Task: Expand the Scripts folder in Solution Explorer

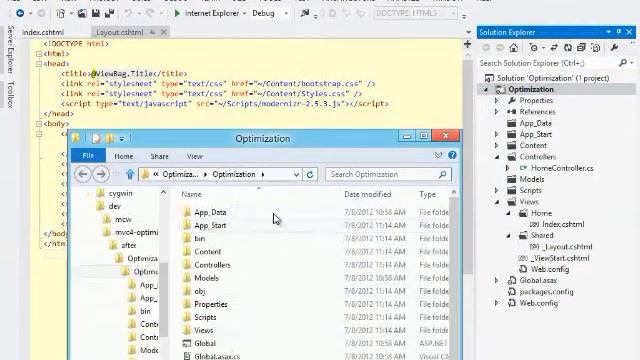Action: [496, 191]
